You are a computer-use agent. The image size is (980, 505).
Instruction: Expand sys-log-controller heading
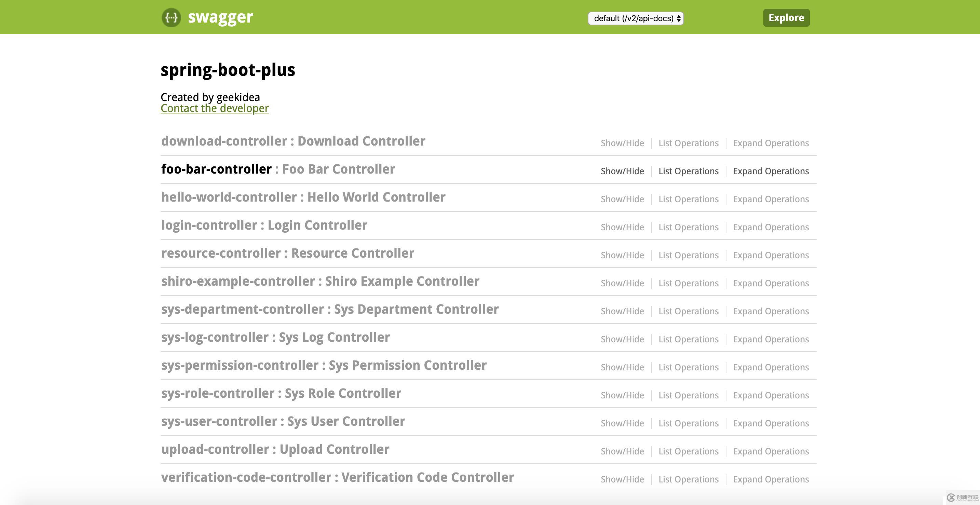(x=275, y=337)
